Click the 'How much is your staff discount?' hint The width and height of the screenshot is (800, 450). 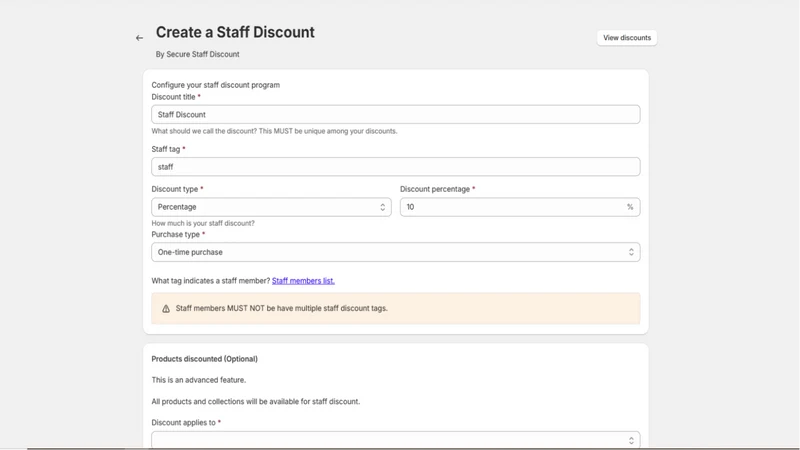click(x=203, y=223)
